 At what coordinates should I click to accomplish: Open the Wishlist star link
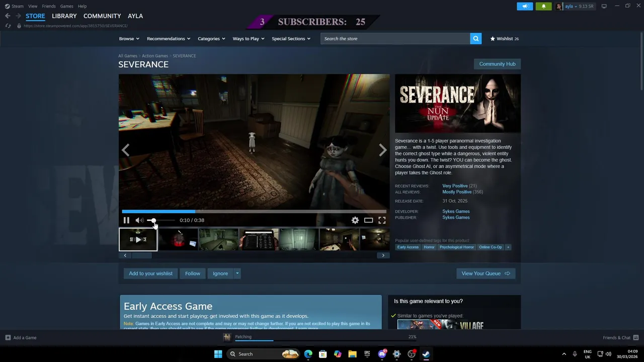click(505, 39)
